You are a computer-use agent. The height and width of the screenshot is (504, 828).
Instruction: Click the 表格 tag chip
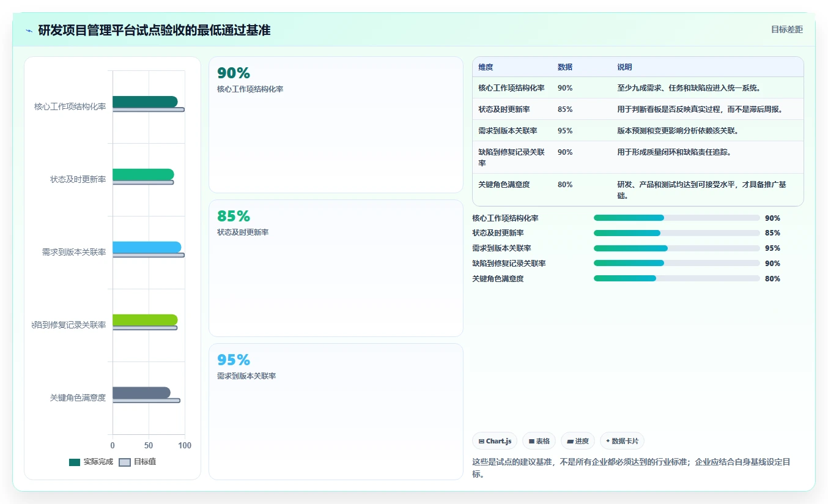[x=539, y=441]
